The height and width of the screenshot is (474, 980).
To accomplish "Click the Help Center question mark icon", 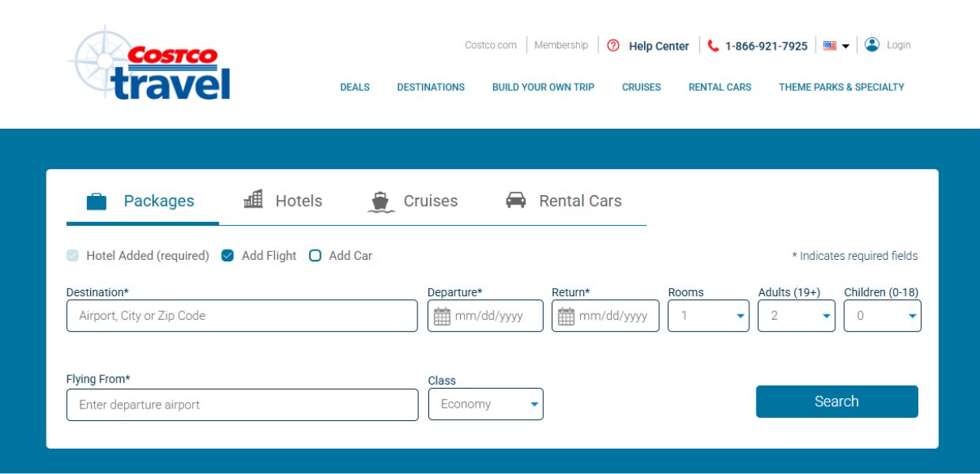I will click(x=613, y=46).
